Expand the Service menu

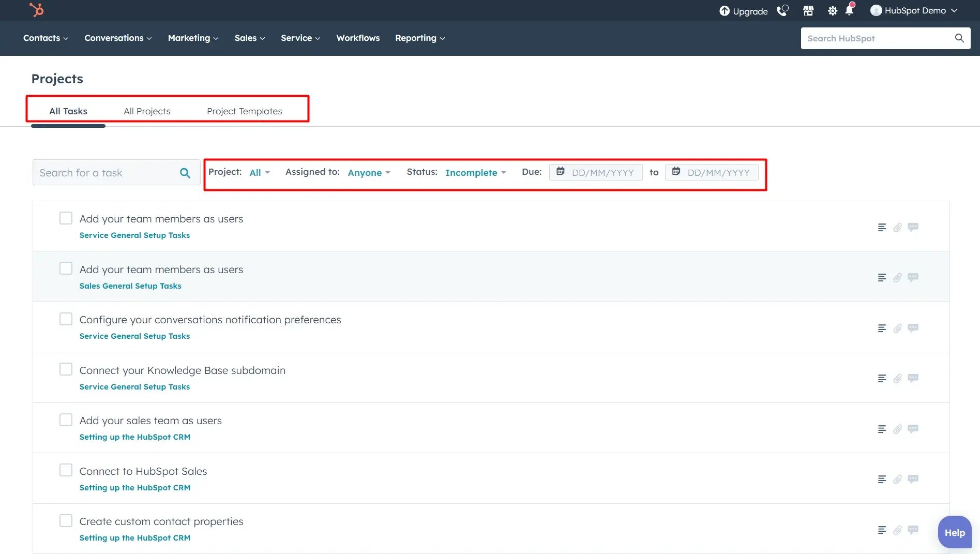tap(300, 38)
